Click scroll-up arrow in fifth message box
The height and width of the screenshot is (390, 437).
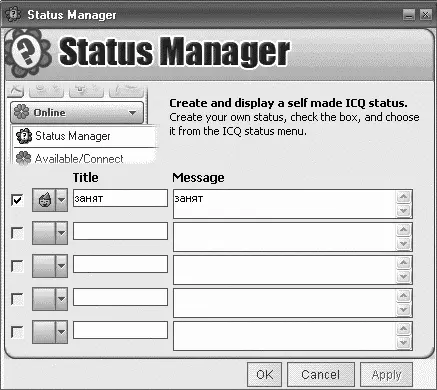point(403,329)
